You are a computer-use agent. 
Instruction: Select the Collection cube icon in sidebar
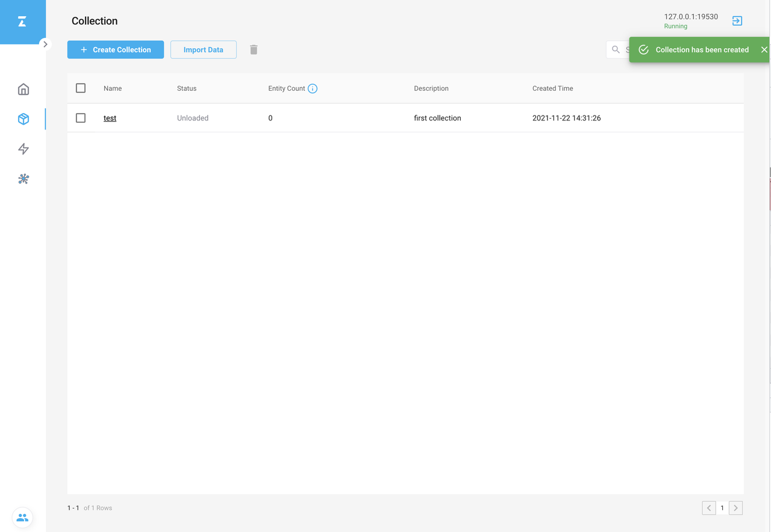coord(23,119)
